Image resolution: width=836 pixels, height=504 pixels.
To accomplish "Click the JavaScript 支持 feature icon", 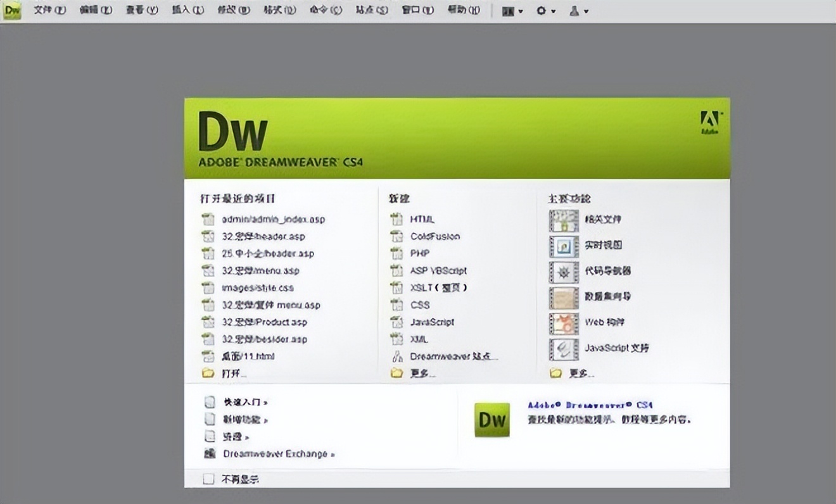I will [x=563, y=348].
